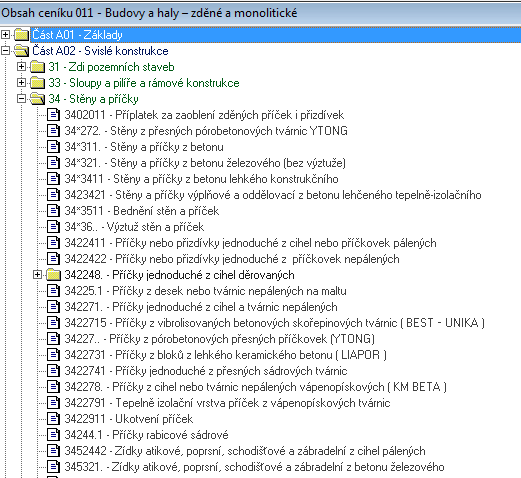The height and width of the screenshot is (478, 521).
Task: Click the folder icon of Část A01 - Základy
Action: click(21, 35)
